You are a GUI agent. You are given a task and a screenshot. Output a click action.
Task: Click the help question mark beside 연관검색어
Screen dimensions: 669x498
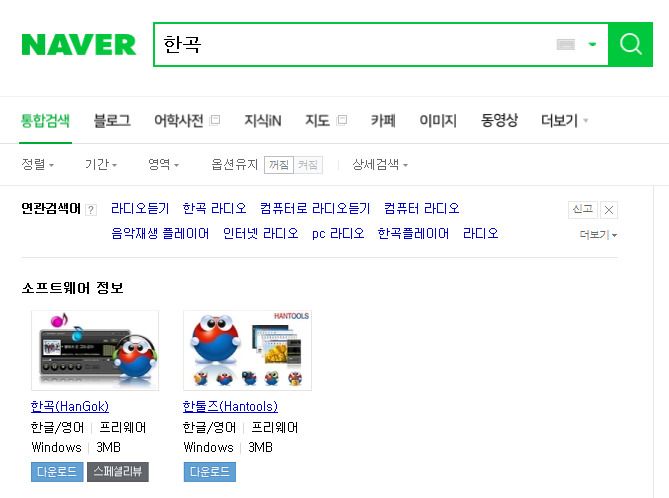[91, 210]
